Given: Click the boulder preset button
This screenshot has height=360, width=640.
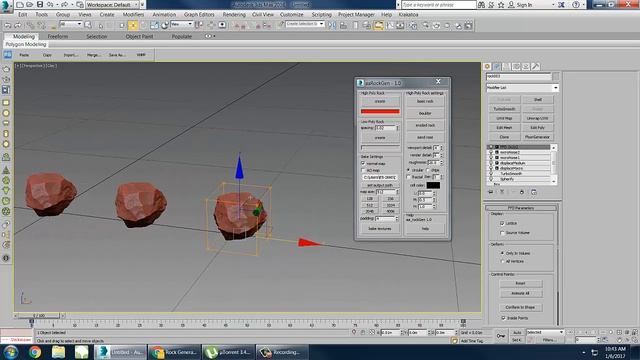Looking at the screenshot, I should coord(425,113).
